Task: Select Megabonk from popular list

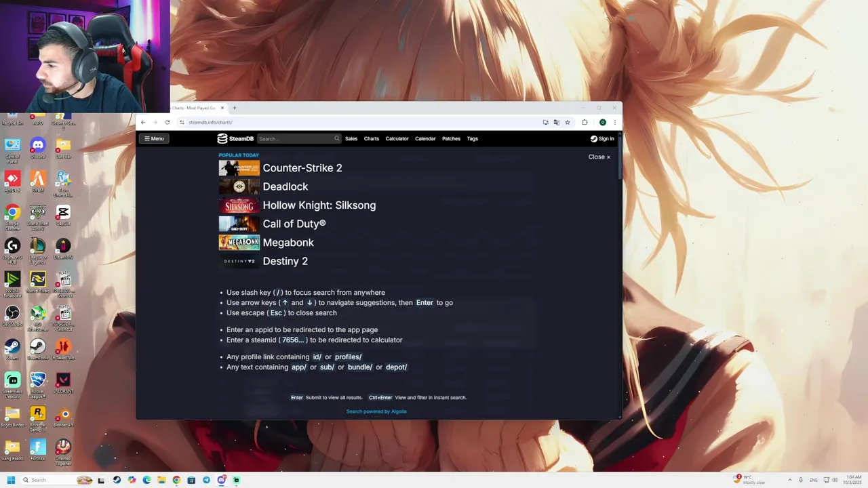Action: pos(288,243)
